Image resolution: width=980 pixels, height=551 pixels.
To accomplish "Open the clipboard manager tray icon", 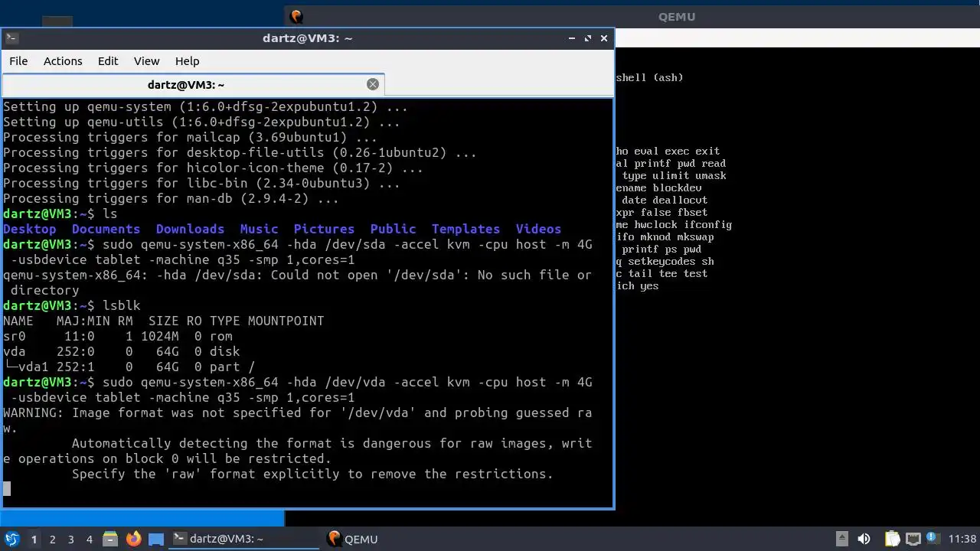I will (x=892, y=539).
